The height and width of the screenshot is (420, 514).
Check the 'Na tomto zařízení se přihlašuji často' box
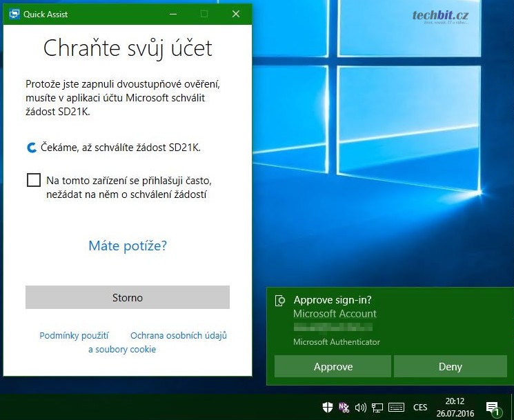(33, 181)
